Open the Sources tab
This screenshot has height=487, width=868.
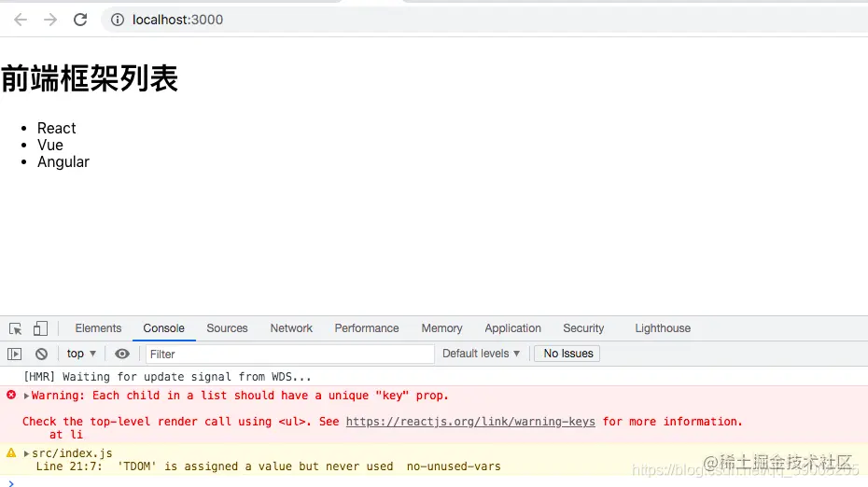(x=227, y=328)
